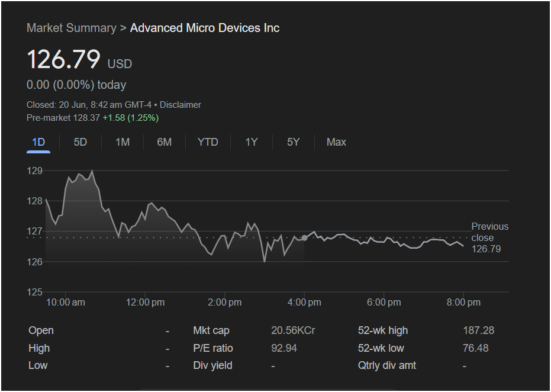Click the P/E ratio label
Viewport: 551px width, 392px height.
point(213,348)
